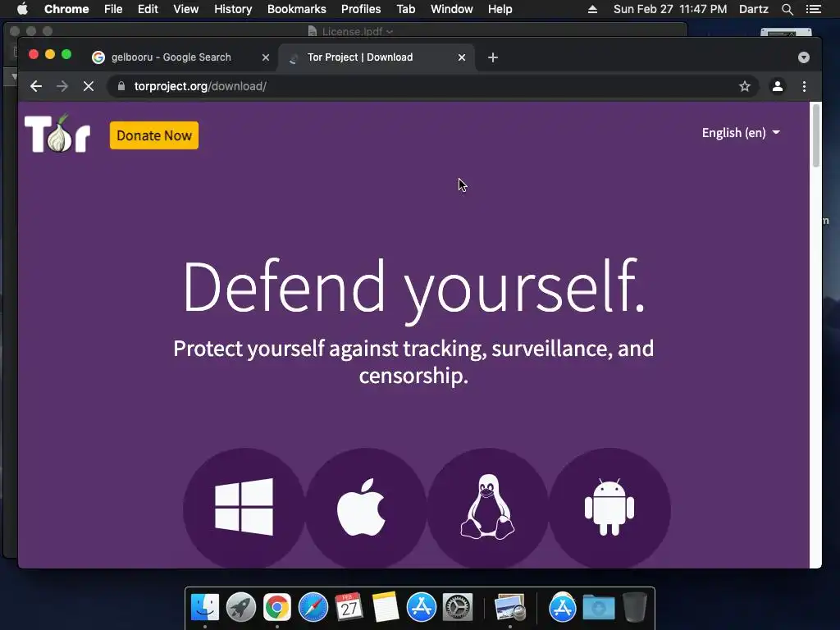
Task: Open Chrome's three-dot menu
Action: point(804,86)
